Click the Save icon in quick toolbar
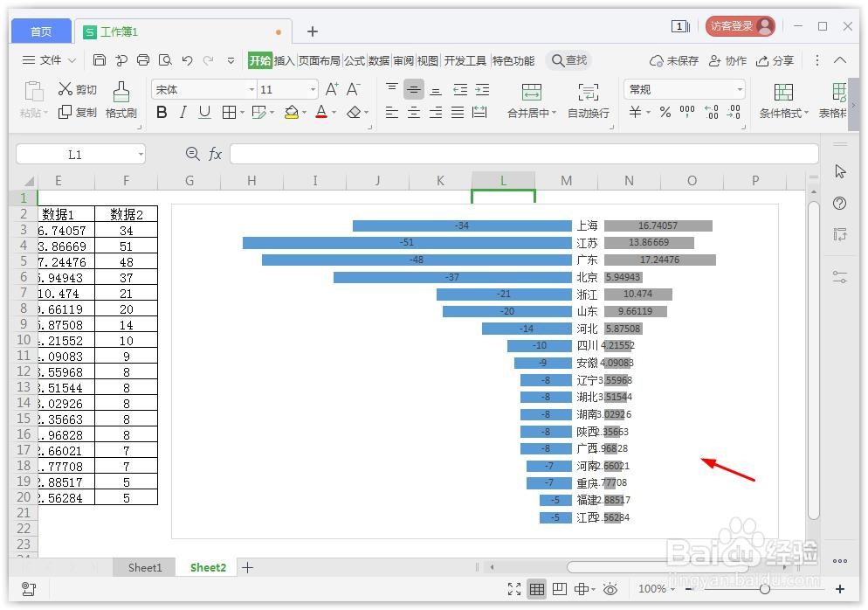The height and width of the screenshot is (610, 868). pos(99,59)
